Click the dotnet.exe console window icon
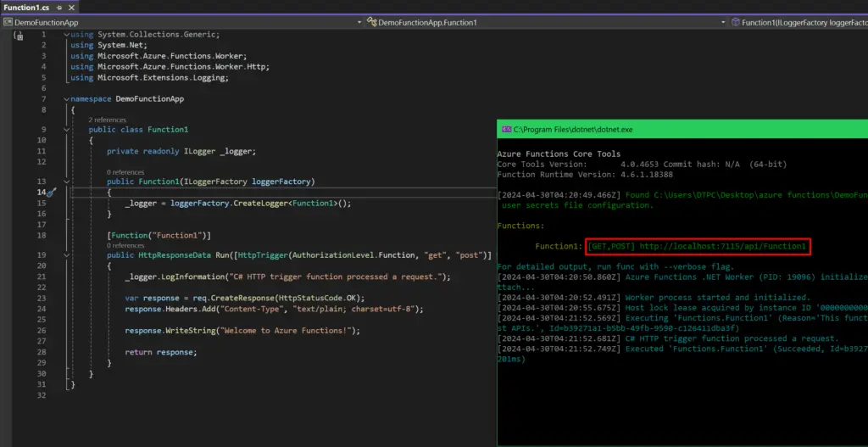 click(x=506, y=129)
